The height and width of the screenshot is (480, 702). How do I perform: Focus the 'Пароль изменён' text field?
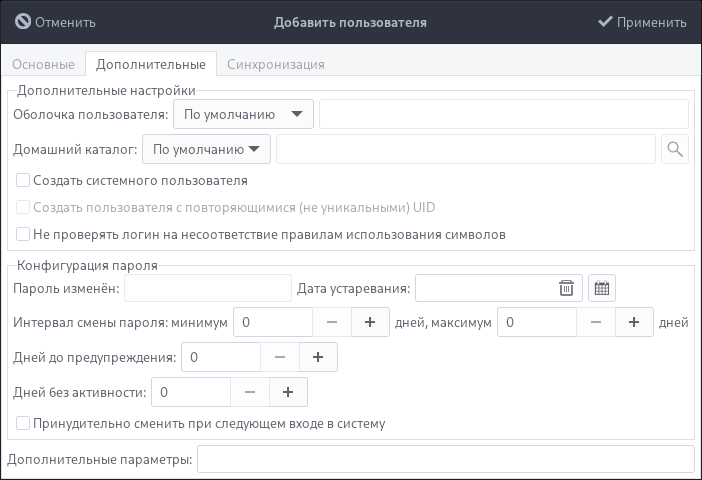tap(207, 288)
